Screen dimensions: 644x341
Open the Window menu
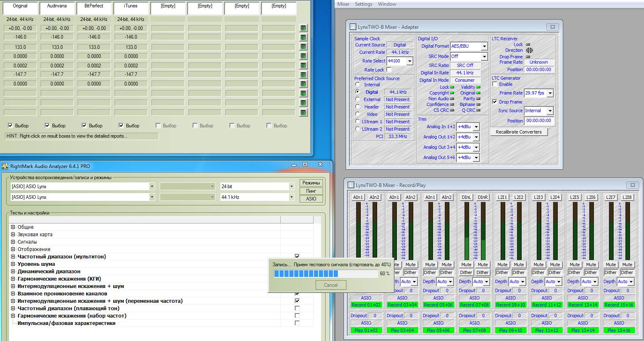[387, 4]
